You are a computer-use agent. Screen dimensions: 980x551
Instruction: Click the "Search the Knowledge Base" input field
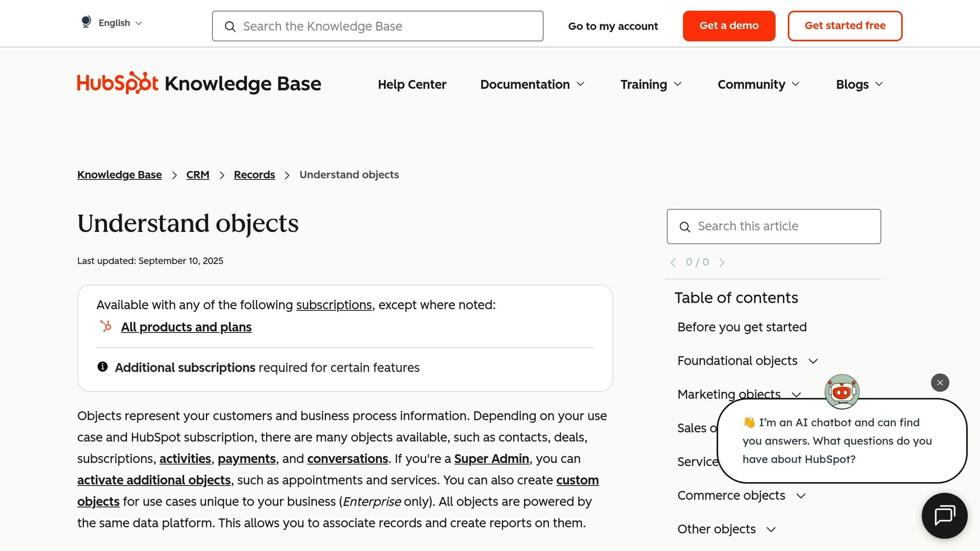point(377,26)
